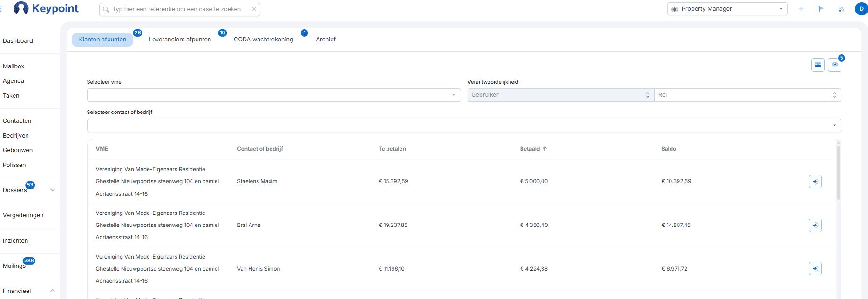Open the Property Manager dropdown
The width and height of the screenshot is (868, 299).
pyautogui.click(x=727, y=9)
